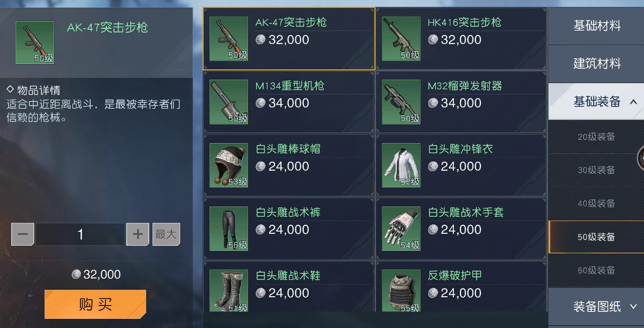644x328 pixels.
Task: Pick the 白头雕战术手套 gloves icon
Action: coord(401,229)
